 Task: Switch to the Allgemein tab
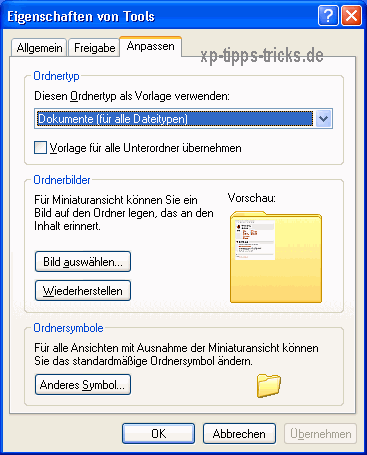click(39, 48)
